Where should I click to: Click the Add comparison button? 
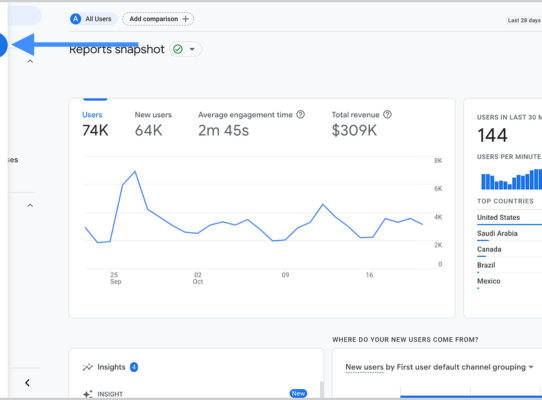tap(158, 19)
